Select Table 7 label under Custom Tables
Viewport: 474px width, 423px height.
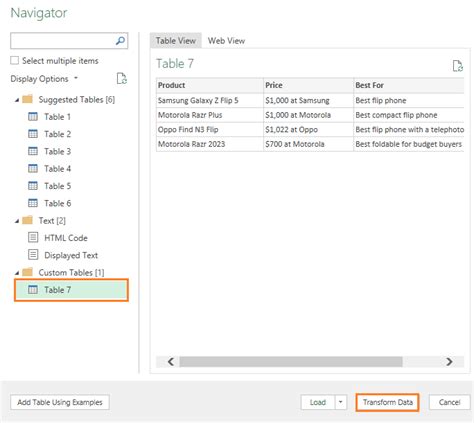(58, 290)
